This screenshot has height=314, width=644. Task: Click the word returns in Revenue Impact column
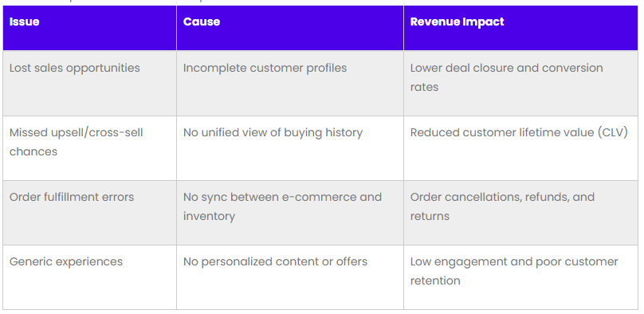click(x=430, y=216)
